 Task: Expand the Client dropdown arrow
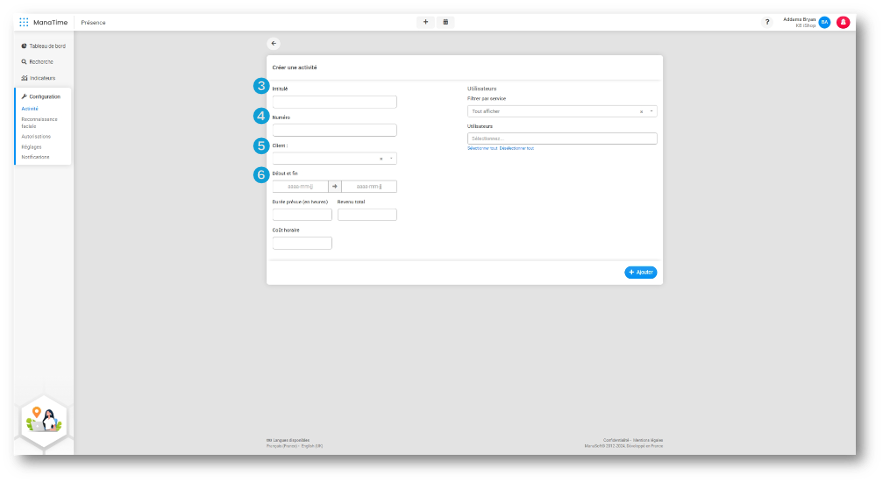pyautogui.click(x=391, y=159)
